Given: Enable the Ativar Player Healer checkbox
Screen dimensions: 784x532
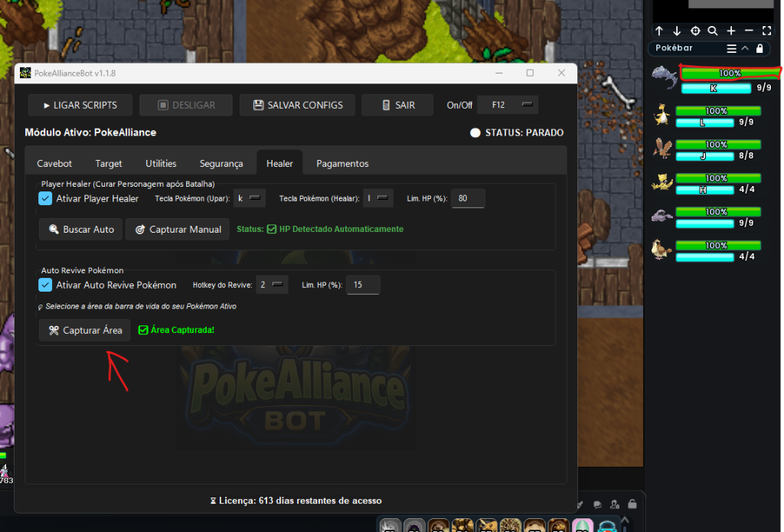Looking at the screenshot, I should tap(45, 198).
